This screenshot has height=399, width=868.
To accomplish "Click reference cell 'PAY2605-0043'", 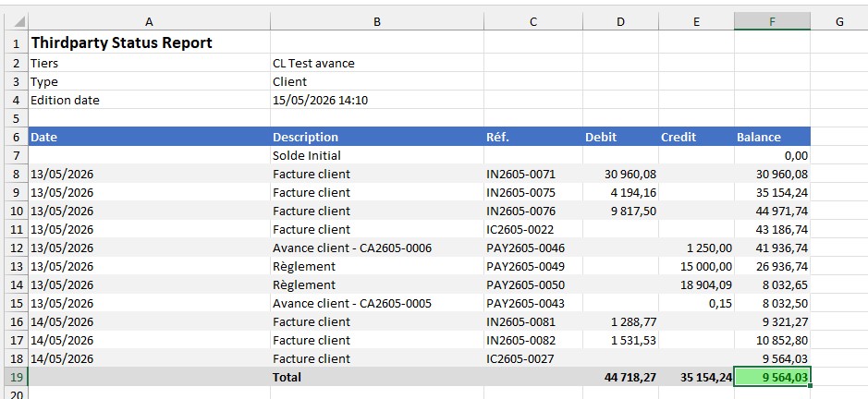I will tap(533, 303).
